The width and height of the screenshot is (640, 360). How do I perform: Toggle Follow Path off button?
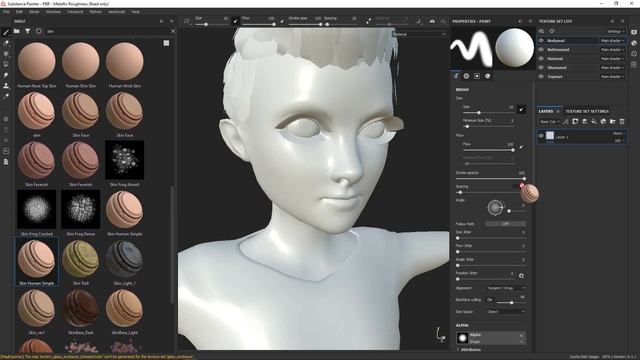[x=505, y=224]
